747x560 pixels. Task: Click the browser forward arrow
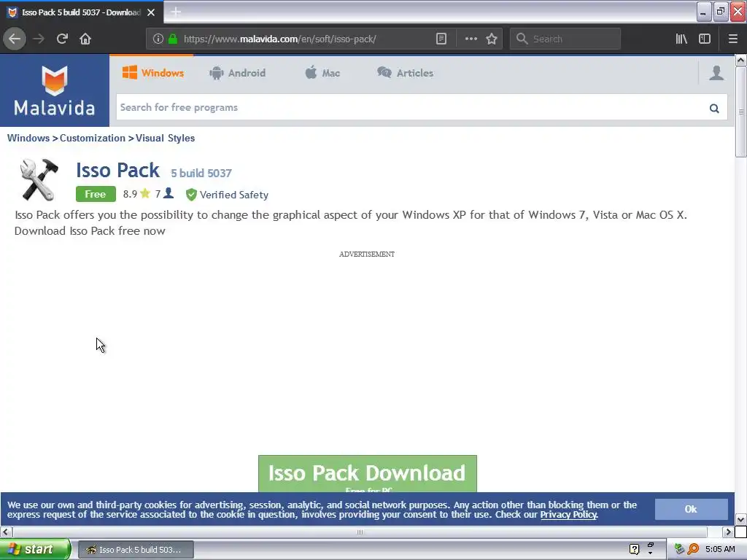click(39, 39)
